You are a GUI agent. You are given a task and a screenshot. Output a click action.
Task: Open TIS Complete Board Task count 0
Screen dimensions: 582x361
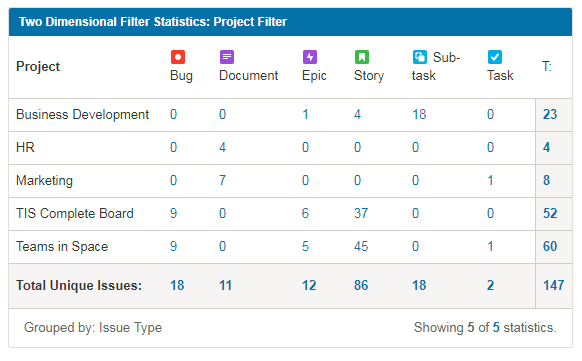click(490, 213)
